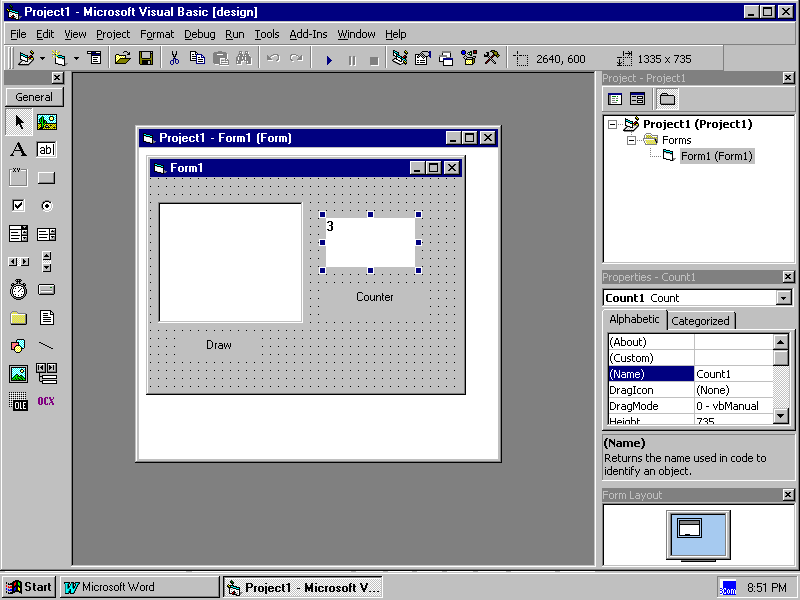This screenshot has width=800, height=600.
Task: Show the Form Layout Window from the toolbar
Action: tap(446, 59)
